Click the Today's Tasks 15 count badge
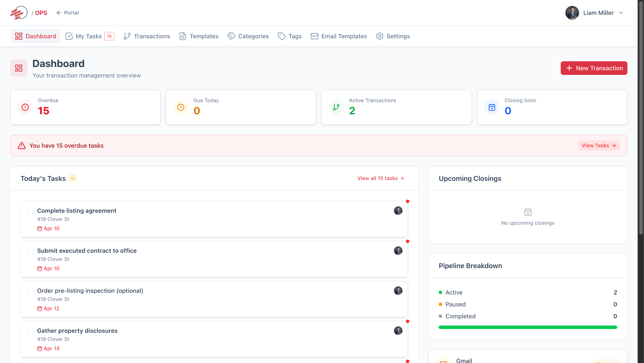644x363 pixels. (72, 178)
